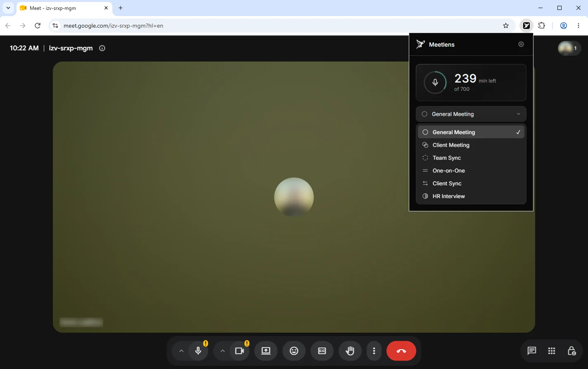Show the participants badge with count 1
Image resolution: width=588 pixels, height=369 pixels.
coord(569,48)
